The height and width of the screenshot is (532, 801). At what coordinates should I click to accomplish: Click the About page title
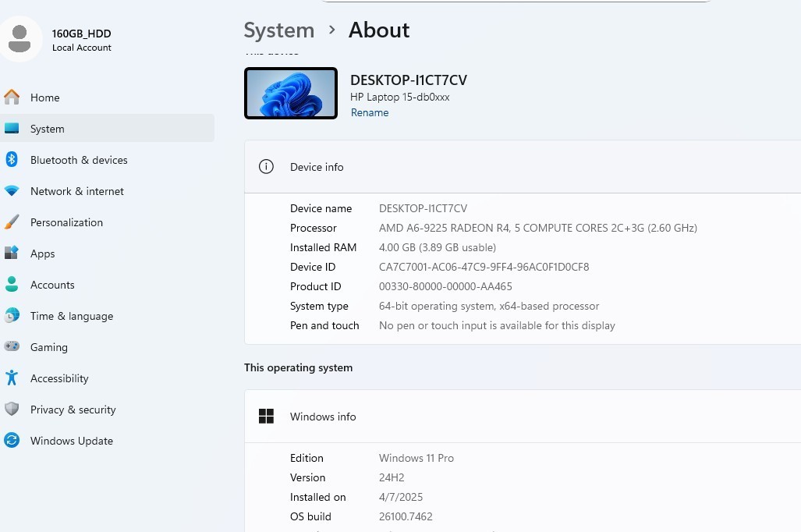tap(379, 30)
